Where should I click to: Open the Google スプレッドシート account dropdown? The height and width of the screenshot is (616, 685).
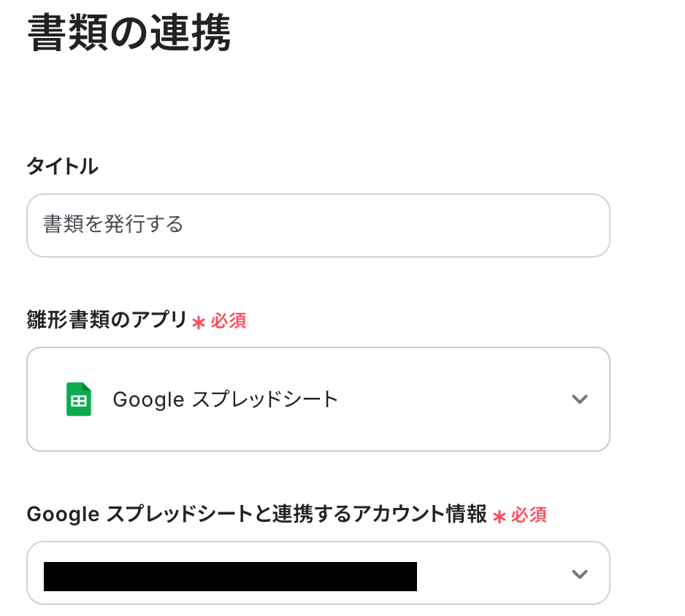318,574
